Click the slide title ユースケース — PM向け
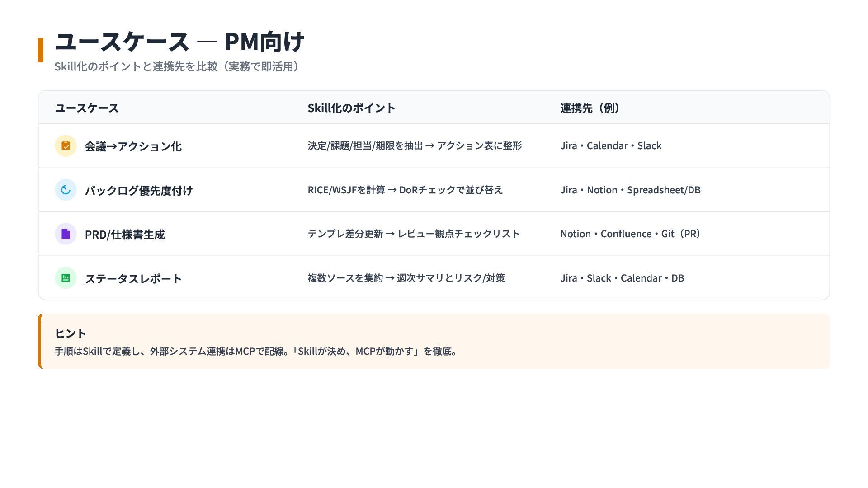Viewport: 868px width, 488px height. [x=179, y=42]
